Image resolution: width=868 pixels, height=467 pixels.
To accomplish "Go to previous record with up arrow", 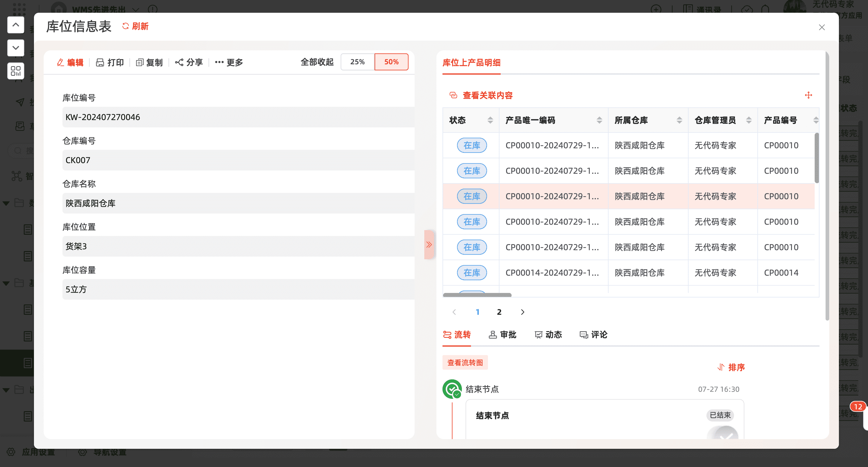I will [15, 25].
